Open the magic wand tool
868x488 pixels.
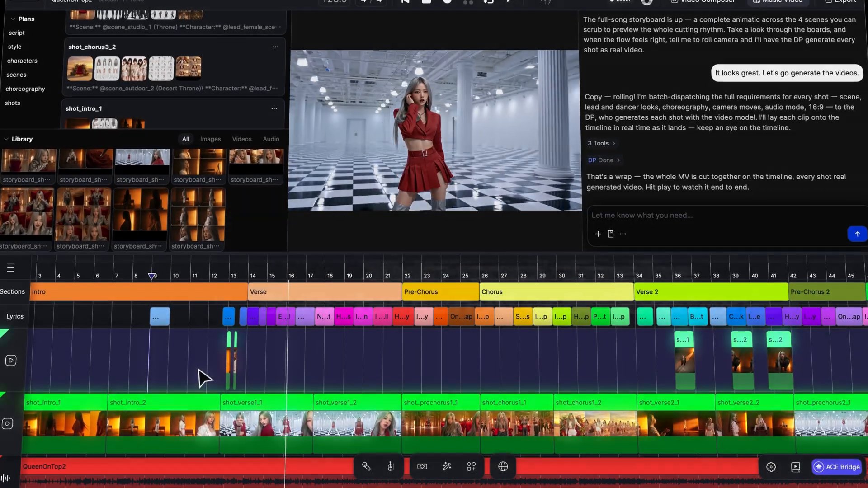click(447, 466)
